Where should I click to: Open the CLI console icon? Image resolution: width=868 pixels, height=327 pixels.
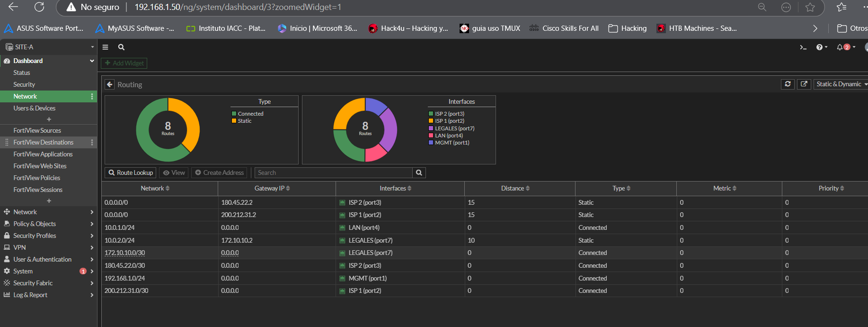(803, 47)
